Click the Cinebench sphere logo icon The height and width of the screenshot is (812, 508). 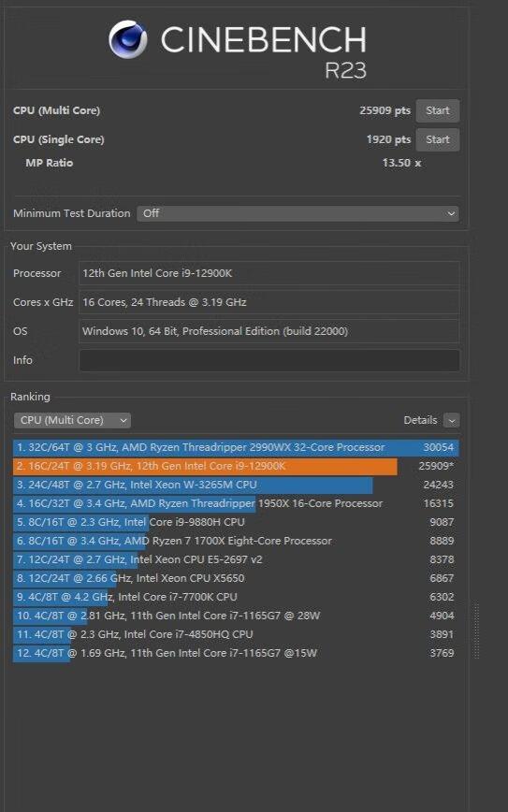pos(128,39)
